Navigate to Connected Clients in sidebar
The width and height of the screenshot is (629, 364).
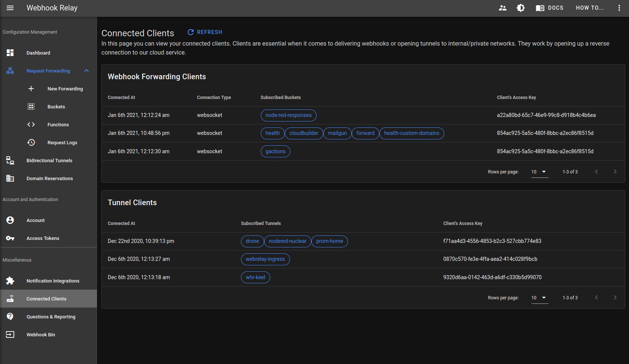pyautogui.click(x=46, y=299)
